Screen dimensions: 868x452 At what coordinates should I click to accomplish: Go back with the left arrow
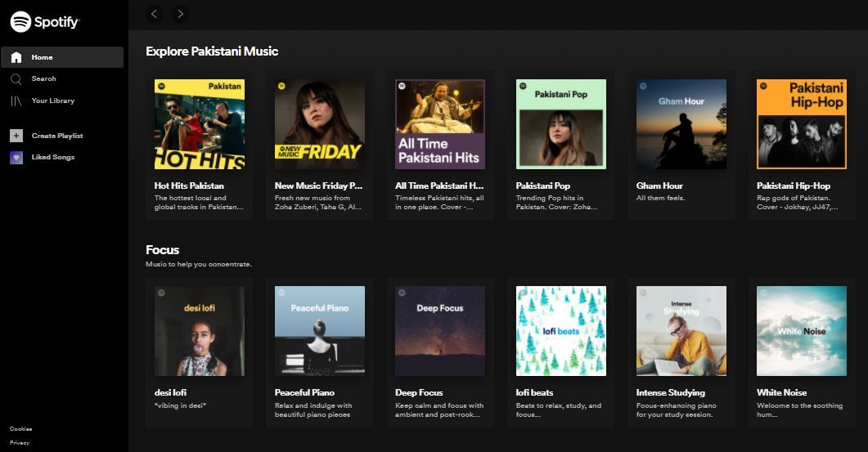pos(155,14)
